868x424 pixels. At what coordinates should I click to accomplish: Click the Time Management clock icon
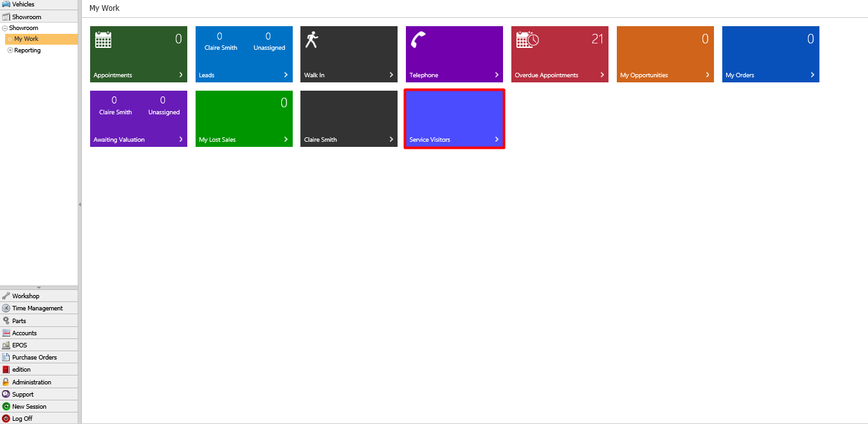click(x=6, y=308)
